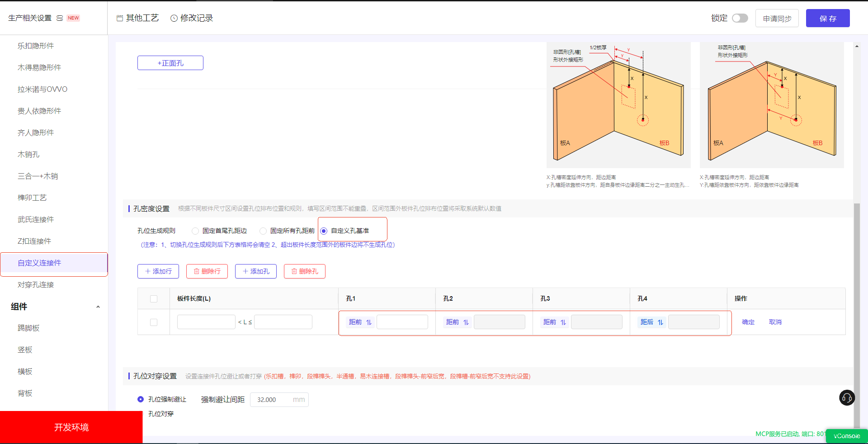868x444 pixels.
Task: Click 确定 in the table row
Action: (748, 322)
